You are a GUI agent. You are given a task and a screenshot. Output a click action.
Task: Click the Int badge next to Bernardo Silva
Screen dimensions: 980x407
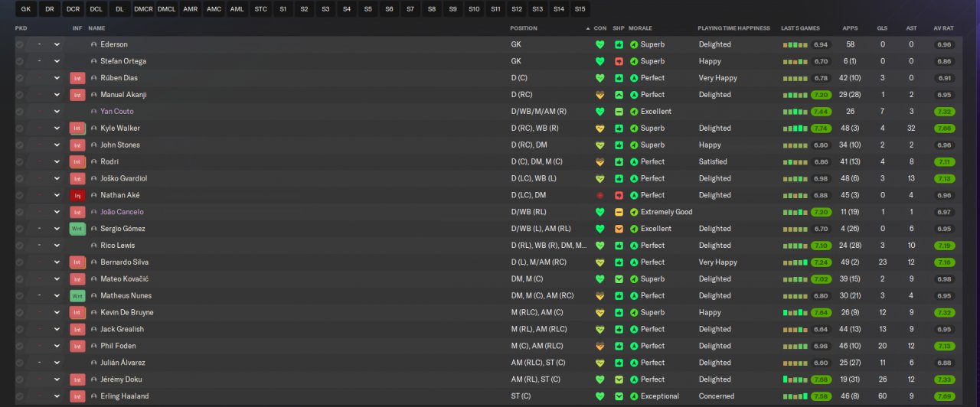[77, 262]
